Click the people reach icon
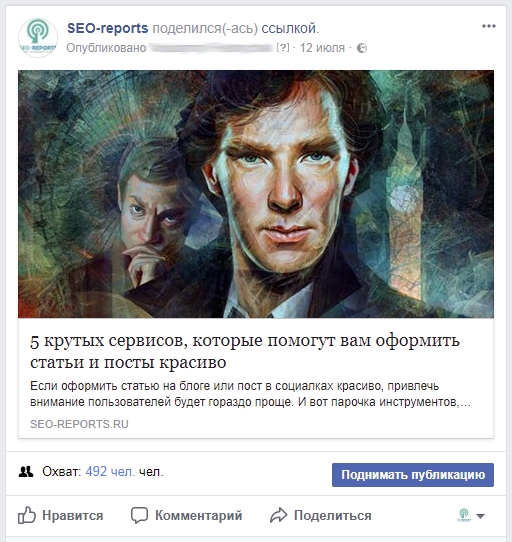This screenshot has height=542, width=512. (x=26, y=472)
